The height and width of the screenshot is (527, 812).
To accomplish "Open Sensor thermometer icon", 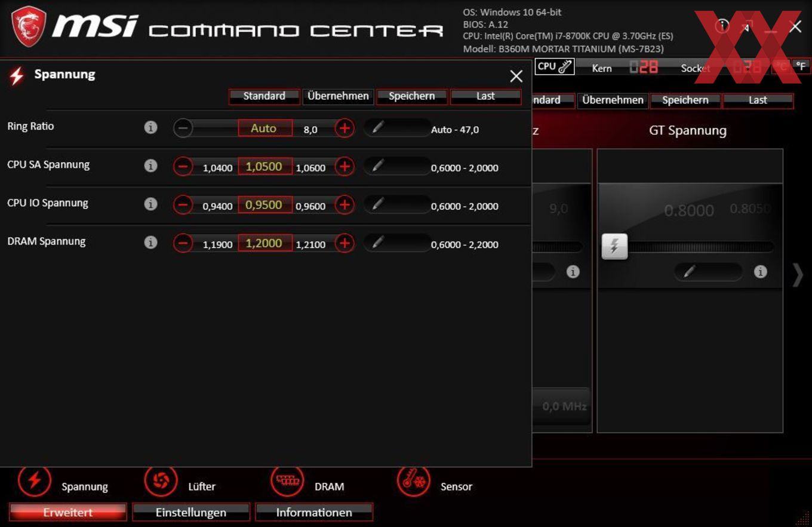I will pos(414,480).
